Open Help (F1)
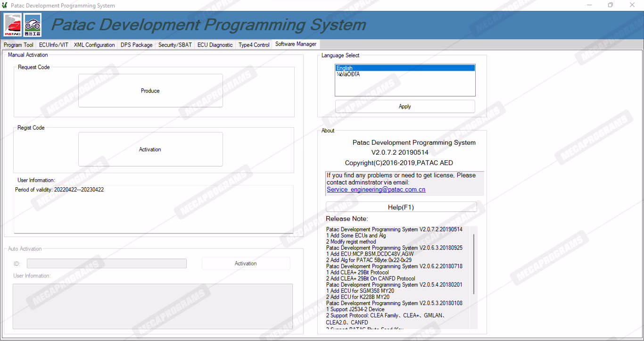This screenshot has width=644, height=341. [x=401, y=207]
